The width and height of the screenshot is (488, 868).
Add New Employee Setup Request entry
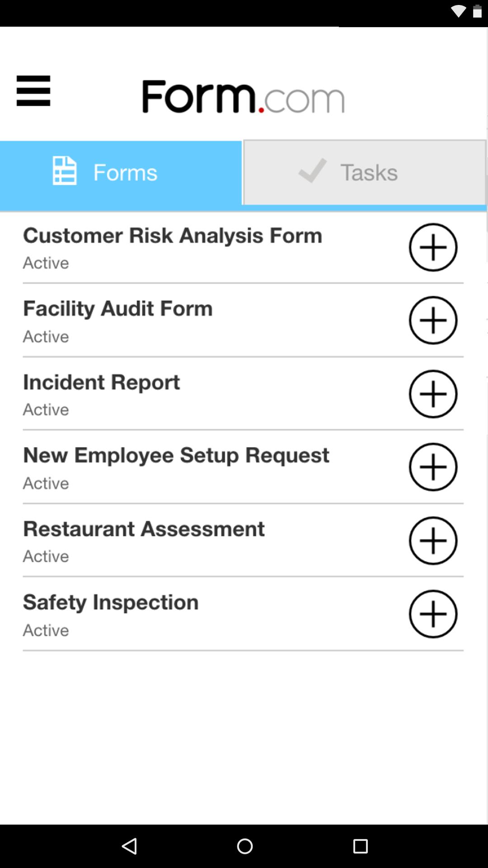pos(433,467)
